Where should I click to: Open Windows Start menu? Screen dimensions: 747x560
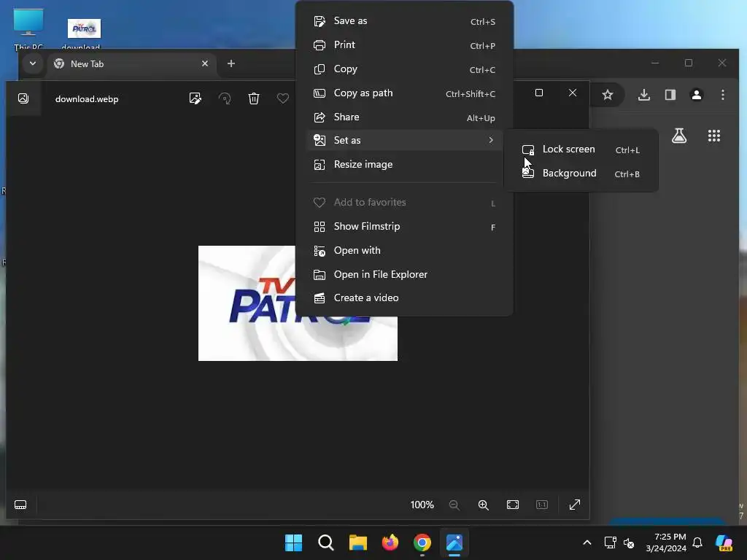click(x=293, y=542)
